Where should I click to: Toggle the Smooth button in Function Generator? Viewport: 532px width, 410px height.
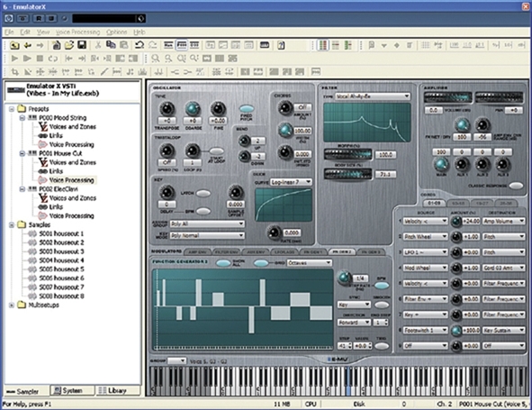382,305
